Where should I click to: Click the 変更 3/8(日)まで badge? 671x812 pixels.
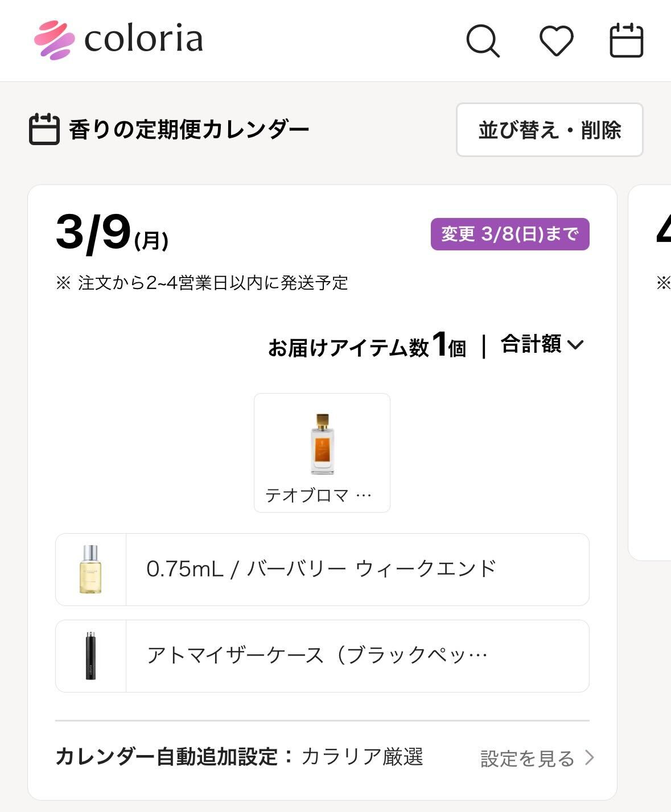coord(509,234)
